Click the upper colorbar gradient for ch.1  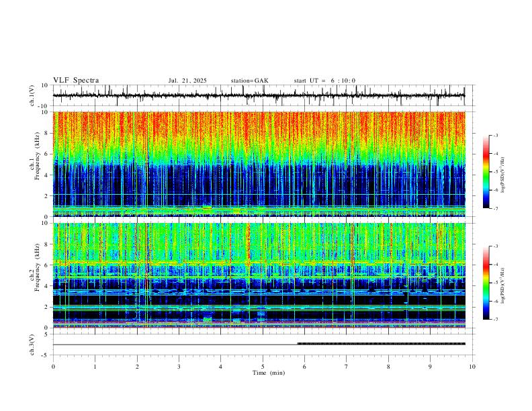coord(486,172)
